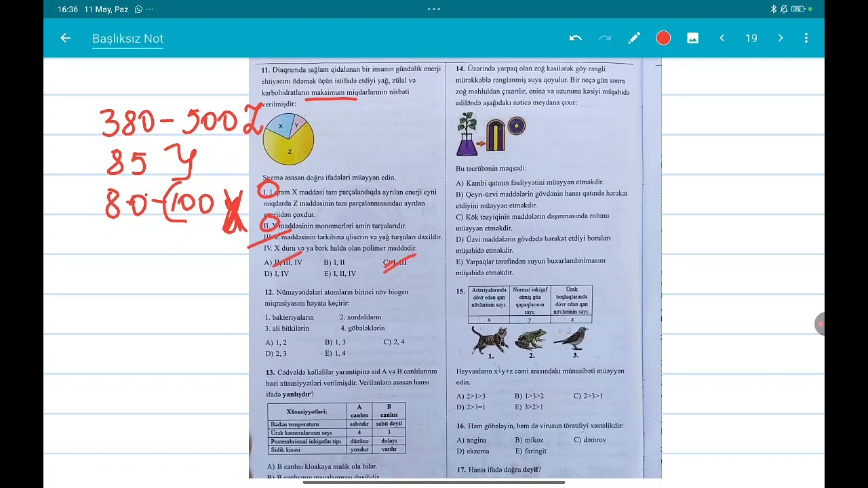
Task: Select the pen drawing tool
Action: point(634,39)
